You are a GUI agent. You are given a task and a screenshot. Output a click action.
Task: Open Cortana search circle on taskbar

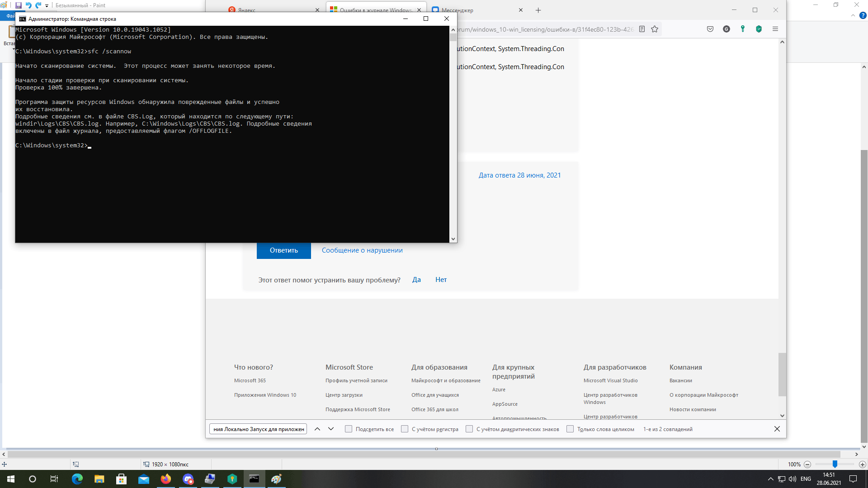tap(33, 479)
